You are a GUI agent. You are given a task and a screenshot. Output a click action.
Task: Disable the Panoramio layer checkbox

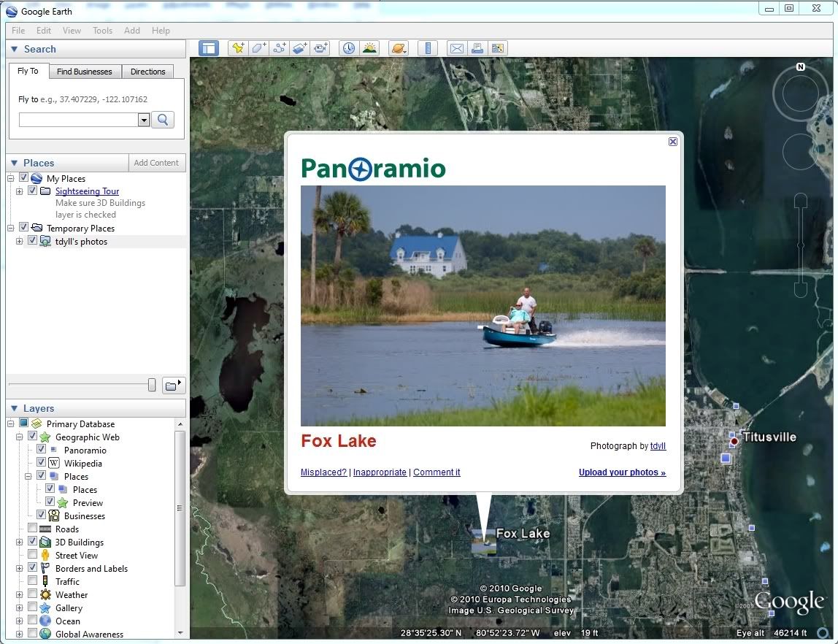pos(41,449)
